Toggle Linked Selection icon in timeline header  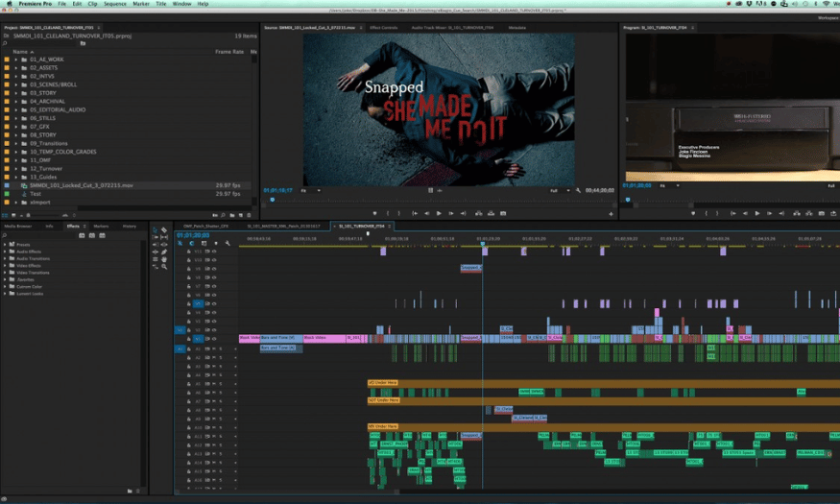pos(204,243)
